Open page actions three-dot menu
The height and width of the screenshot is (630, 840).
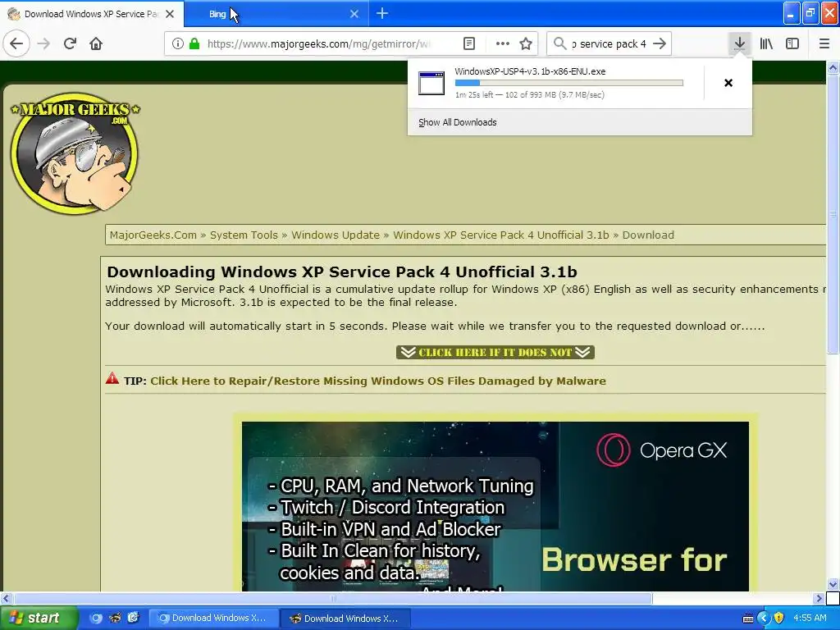(x=503, y=43)
